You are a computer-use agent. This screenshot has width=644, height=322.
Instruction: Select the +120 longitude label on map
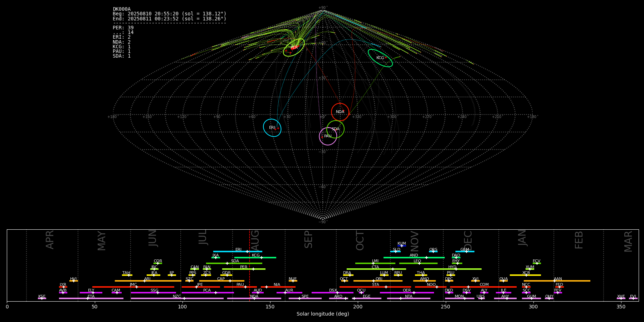click(x=182, y=117)
